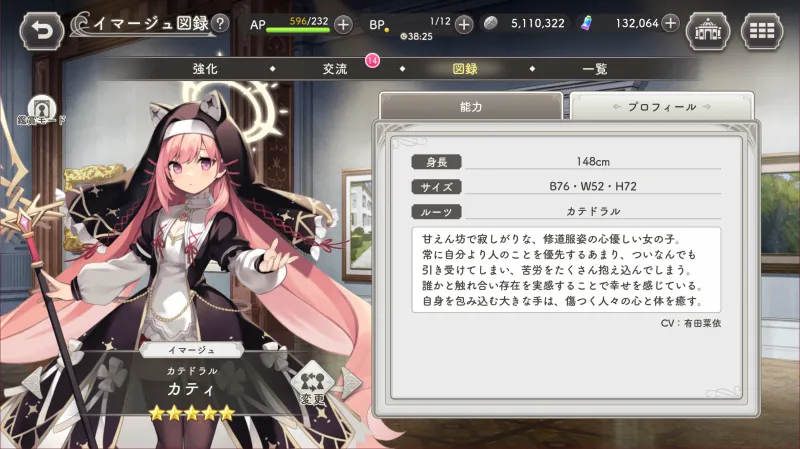800x449 pixels.
Task: Click the silver coin currency icon
Action: point(490,23)
